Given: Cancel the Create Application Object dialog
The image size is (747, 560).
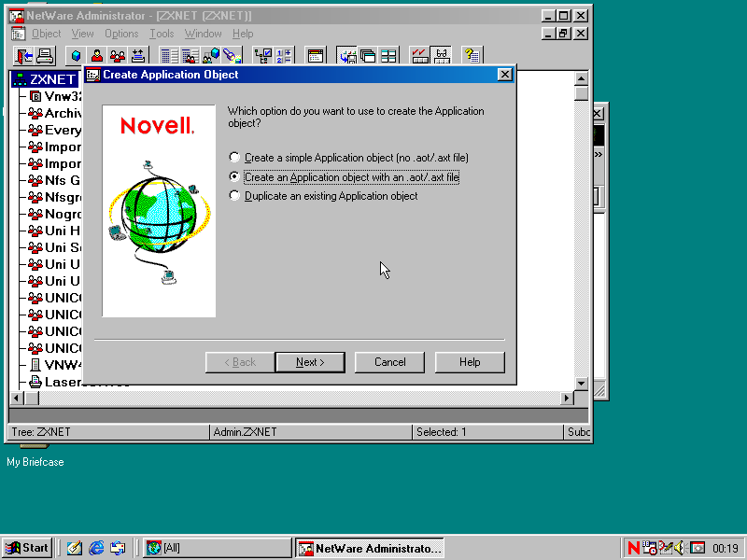Looking at the screenshot, I should click(389, 362).
